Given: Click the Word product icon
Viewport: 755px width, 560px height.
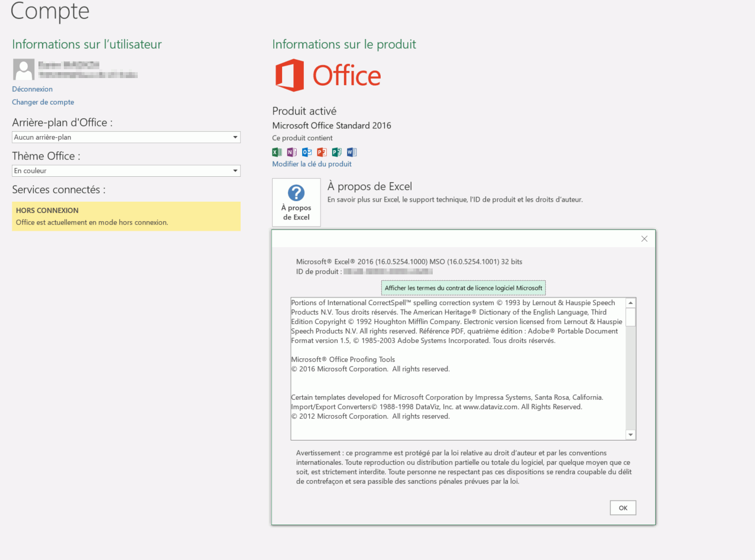Looking at the screenshot, I should (352, 152).
